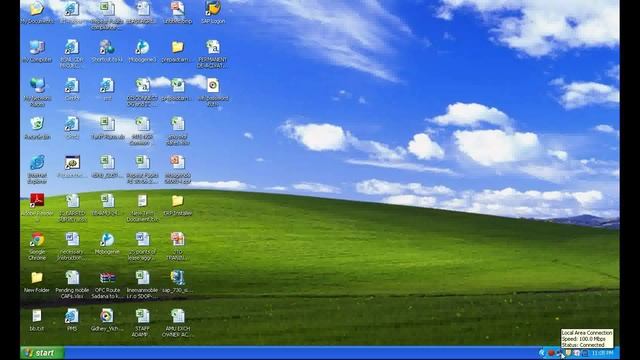Open the Gidhey_Yich media file icon
This screenshot has width=640, height=360.
pyautogui.click(x=107, y=316)
